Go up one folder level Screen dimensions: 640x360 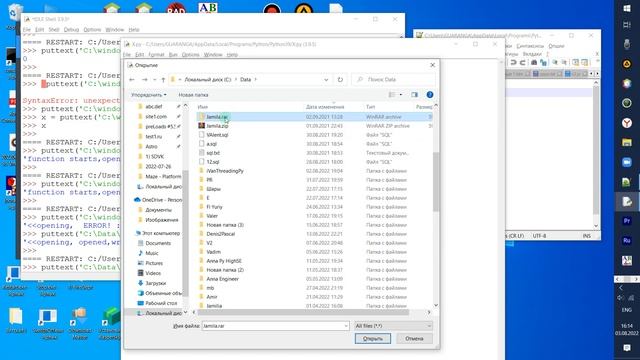tap(163, 80)
